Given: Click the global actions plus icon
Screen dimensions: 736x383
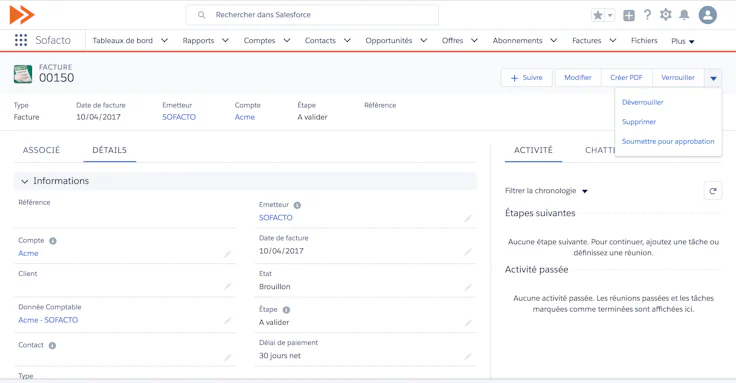Looking at the screenshot, I should [x=629, y=15].
